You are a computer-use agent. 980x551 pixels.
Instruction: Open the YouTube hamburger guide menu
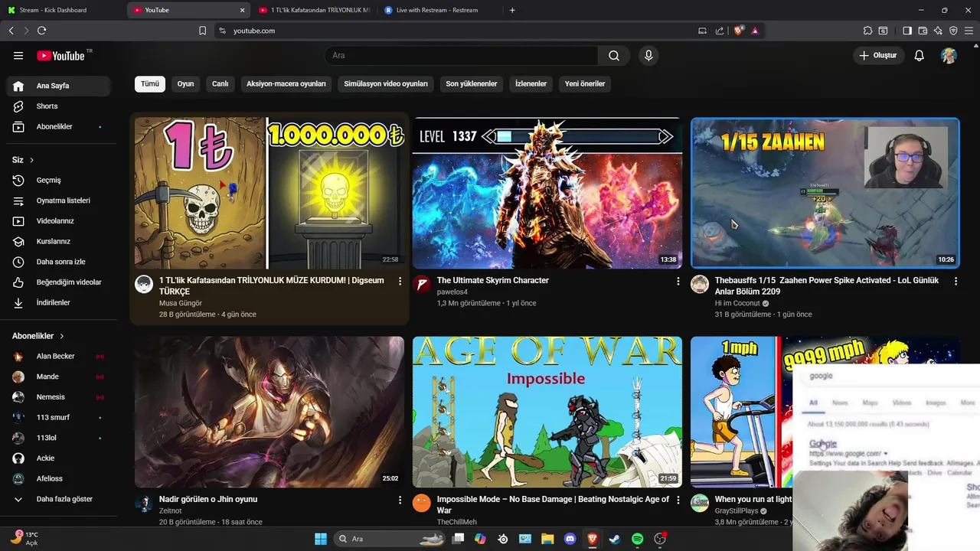click(x=18, y=55)
